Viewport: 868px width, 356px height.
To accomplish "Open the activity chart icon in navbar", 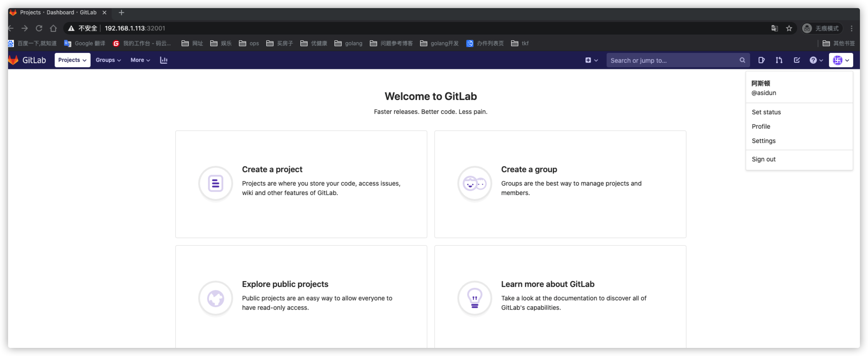I will [163, 60].
